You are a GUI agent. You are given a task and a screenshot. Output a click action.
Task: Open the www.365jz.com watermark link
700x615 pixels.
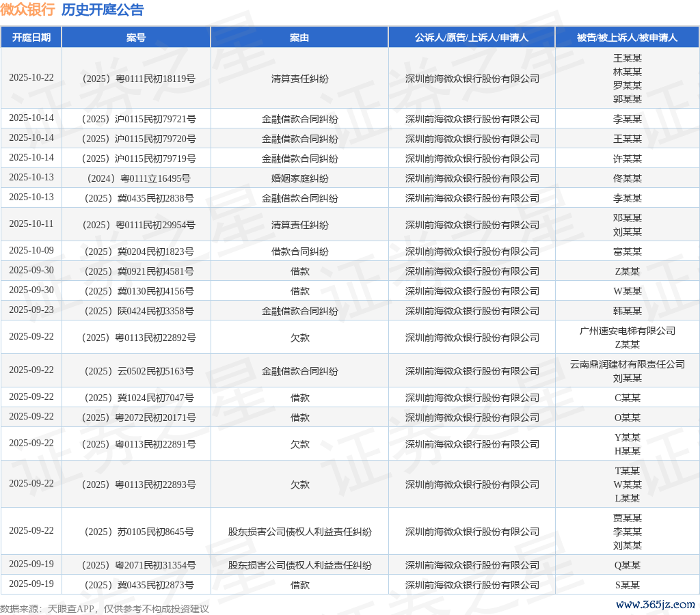[655, 604]
